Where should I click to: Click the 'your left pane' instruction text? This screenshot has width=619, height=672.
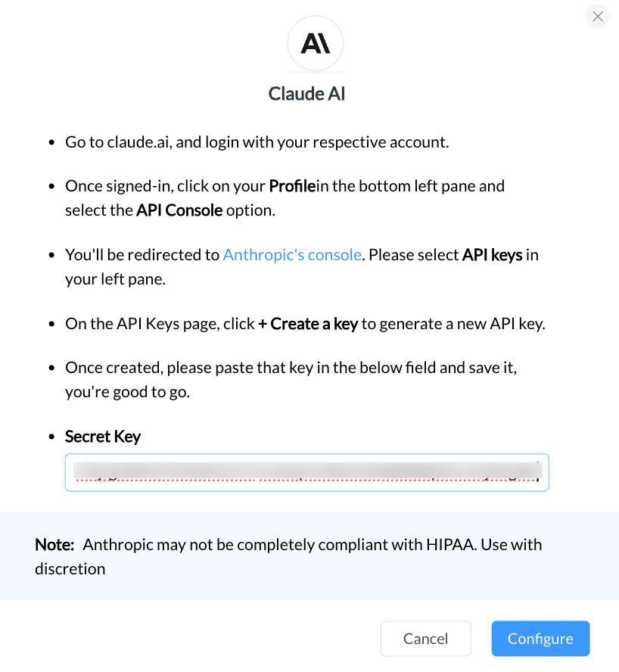coord(115,279)
